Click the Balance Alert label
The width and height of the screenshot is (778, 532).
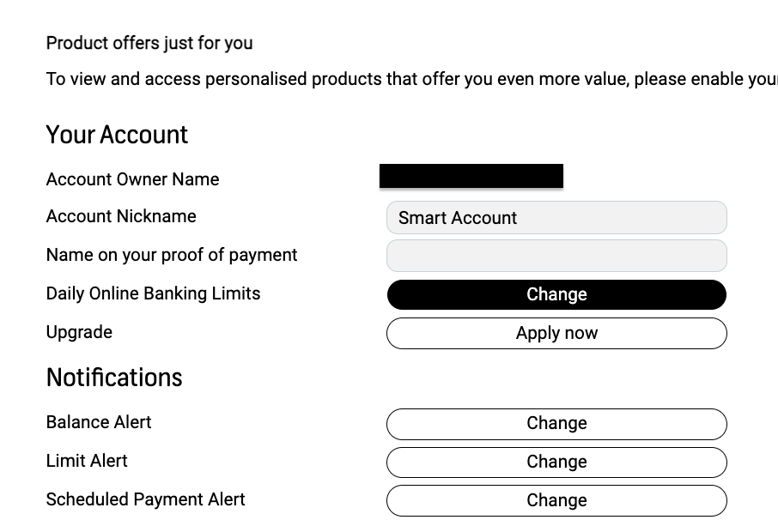tap(99, 422)
